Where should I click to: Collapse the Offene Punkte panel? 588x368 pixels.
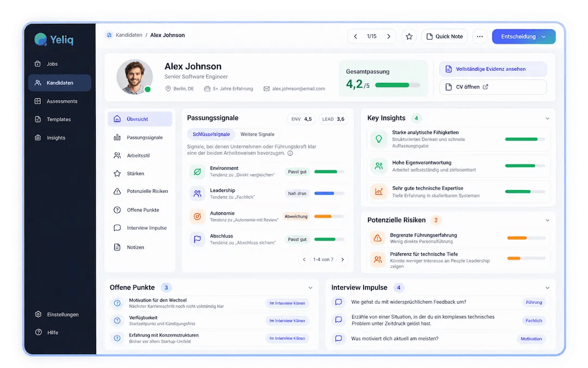(310, 288)
